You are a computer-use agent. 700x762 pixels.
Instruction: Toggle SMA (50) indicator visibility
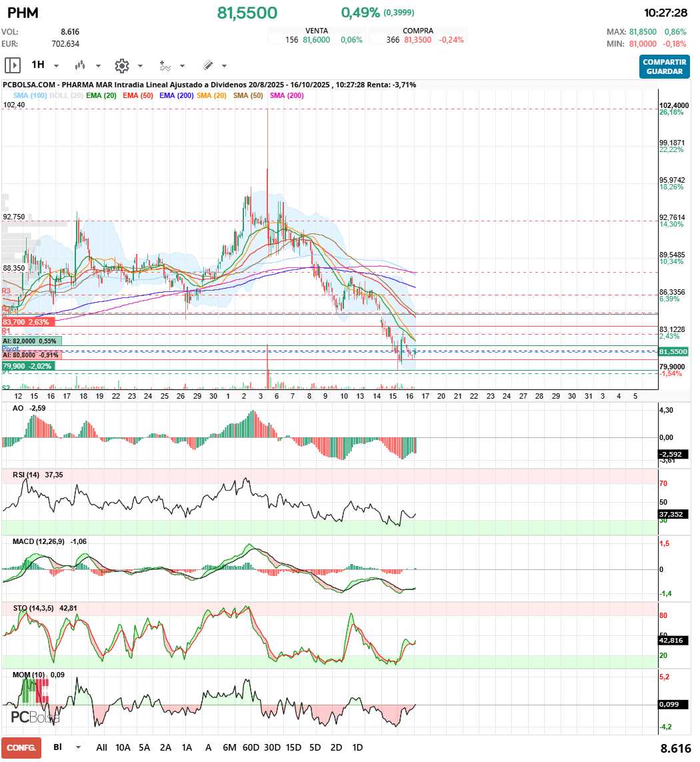pos(248,96)
